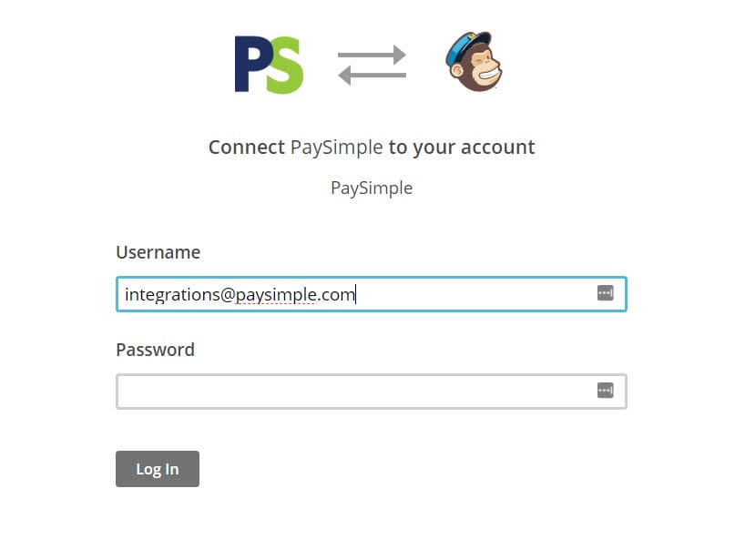Click the underlined 'paysimple' text in username
Viewport: 735px width, 560px height.
[x=276, y=296]
